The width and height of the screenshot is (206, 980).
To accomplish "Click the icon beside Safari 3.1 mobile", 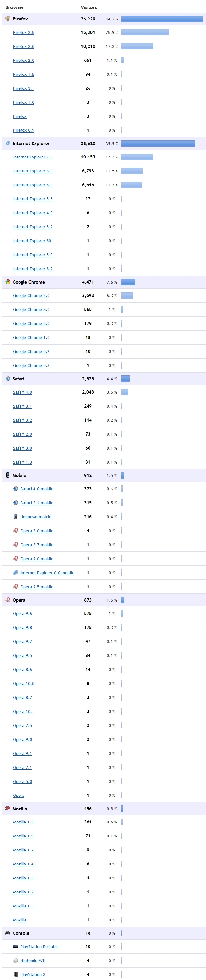I will [16, 502].
